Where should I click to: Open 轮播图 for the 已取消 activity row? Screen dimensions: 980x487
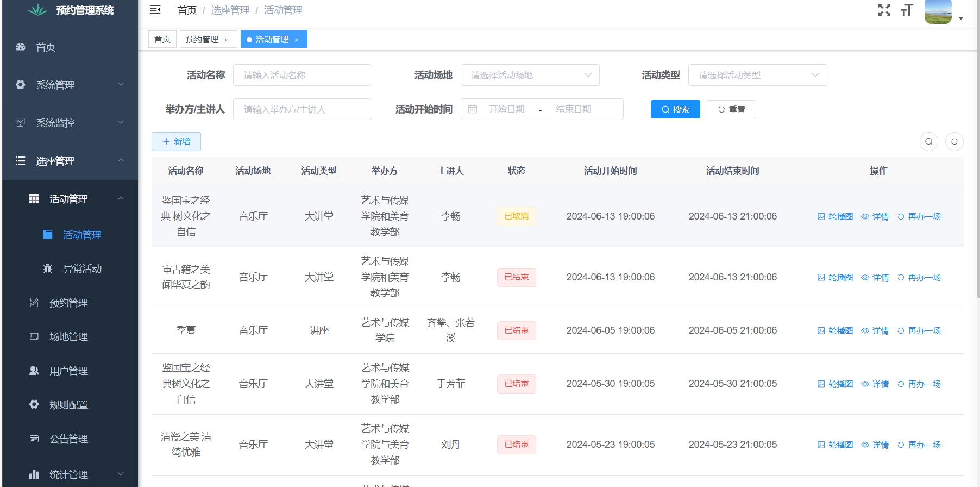pos(835,216)
